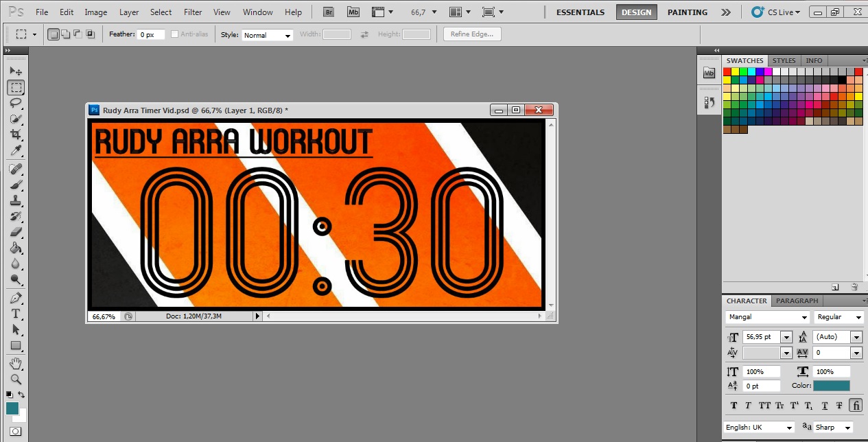868x442 pixels.
Task: Select the Move tool
Action: [x=16, y=70]
